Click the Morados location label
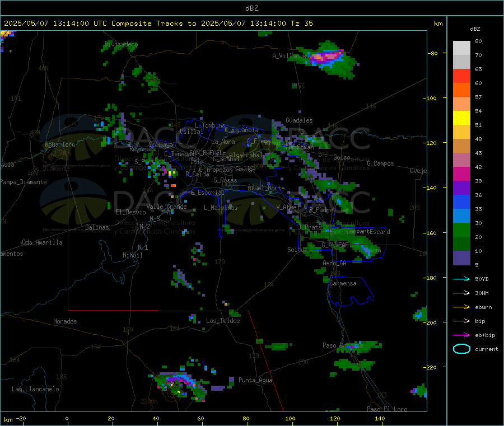Screen dimensions: 504x426 tap(65, 321)
